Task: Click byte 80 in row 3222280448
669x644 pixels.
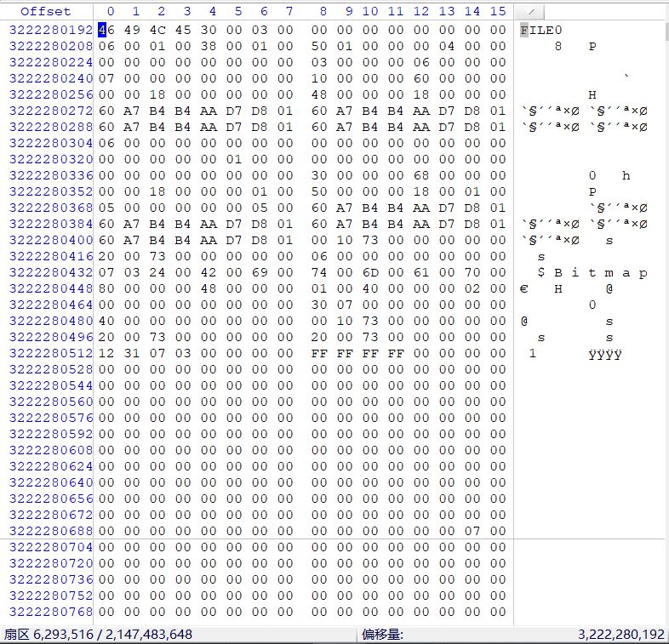Action: 106,288
